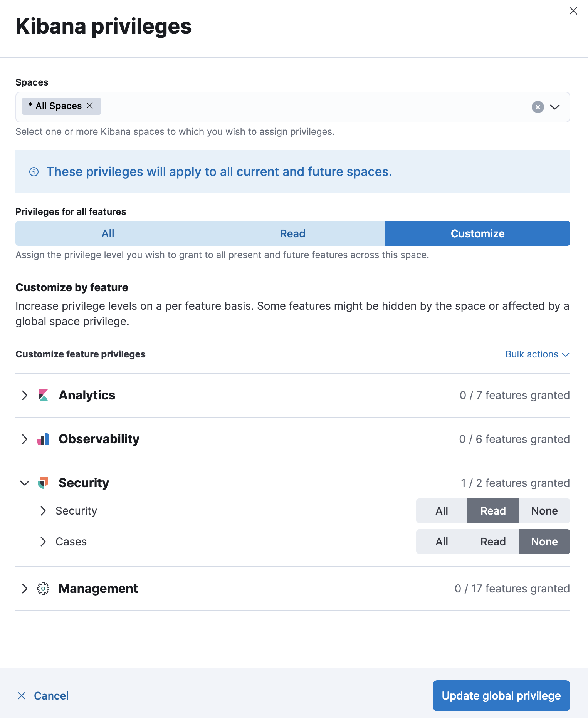Image resolution: width=588 pixels, height=718 pixels.
Task: Close the Kibana privileges dialog
Action: point(573,11)
